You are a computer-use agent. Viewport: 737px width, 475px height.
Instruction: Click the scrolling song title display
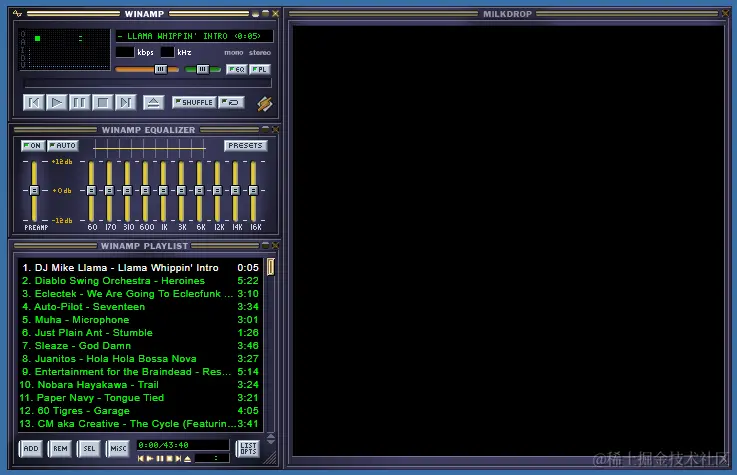194,36
